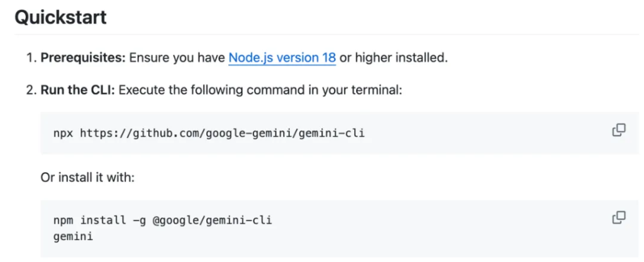Click 'Ensure you have' text
Image resolution: width=644 pixels, height=262 pixels.
coord(177,58)
